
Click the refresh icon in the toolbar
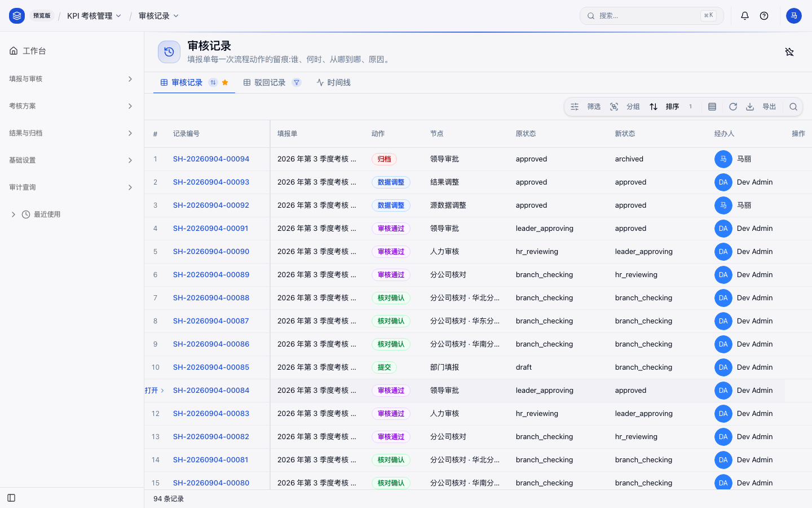[733, 107]
